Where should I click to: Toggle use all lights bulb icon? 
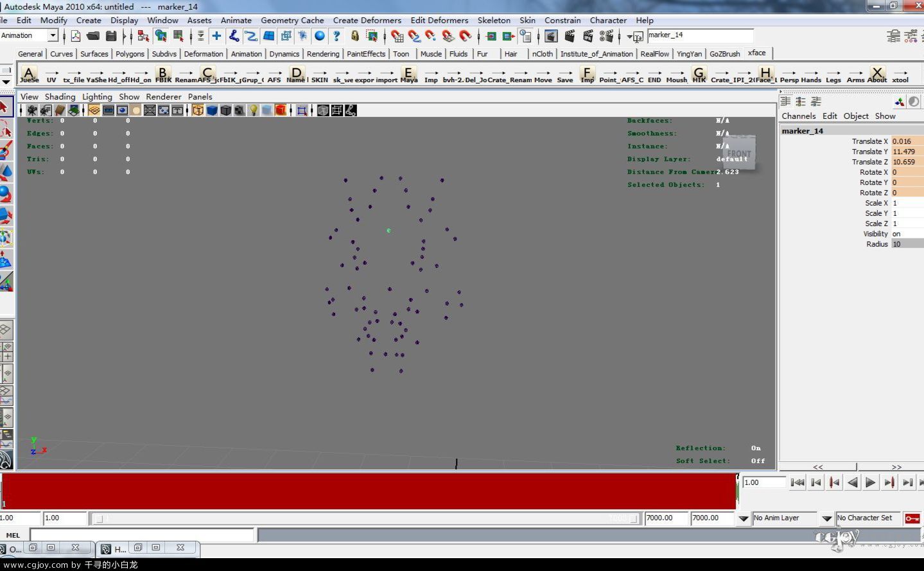point(253,110)
